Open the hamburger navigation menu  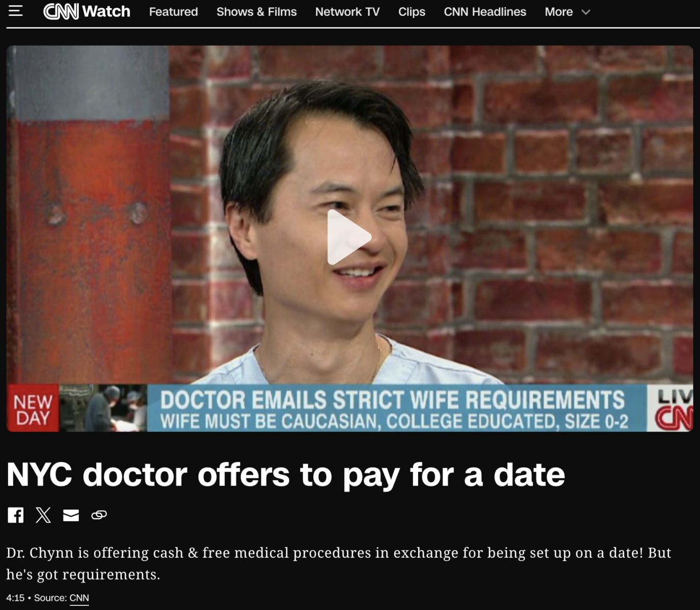tap(15, 11)
